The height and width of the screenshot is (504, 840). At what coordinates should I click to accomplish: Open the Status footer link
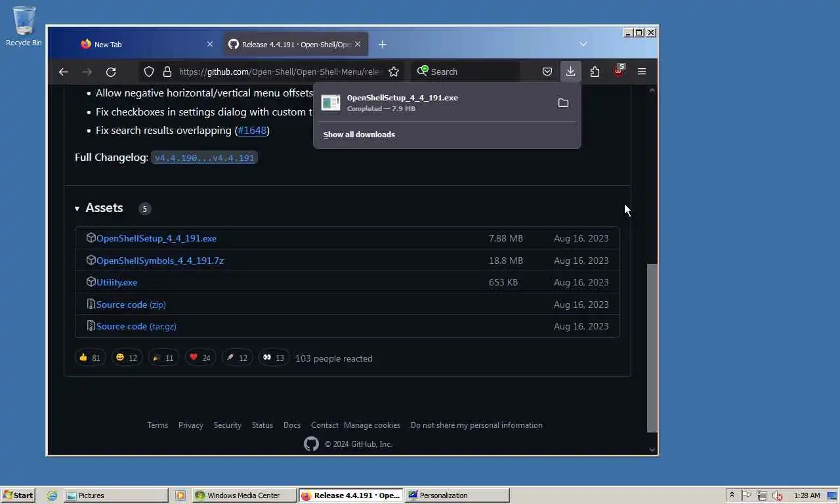(262, 425)
